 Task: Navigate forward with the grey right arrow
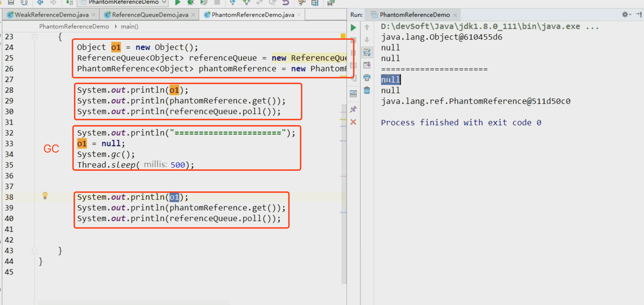tap(53, 3)
